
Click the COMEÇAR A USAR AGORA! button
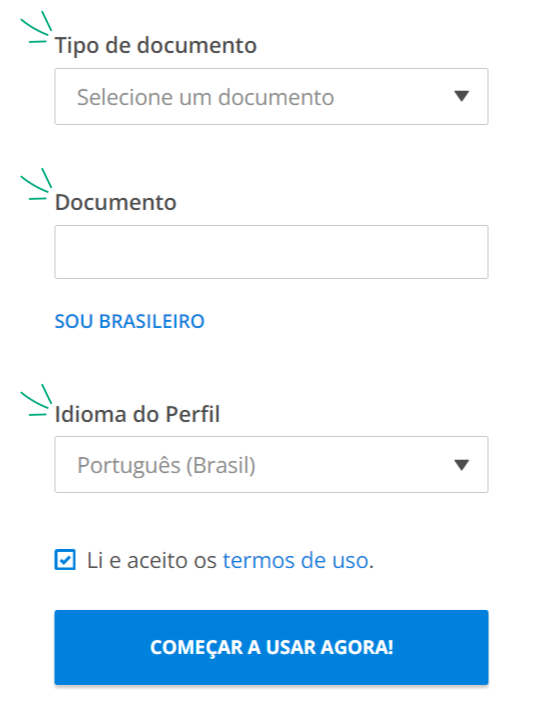pyautogui.click(x=271, y=647)
